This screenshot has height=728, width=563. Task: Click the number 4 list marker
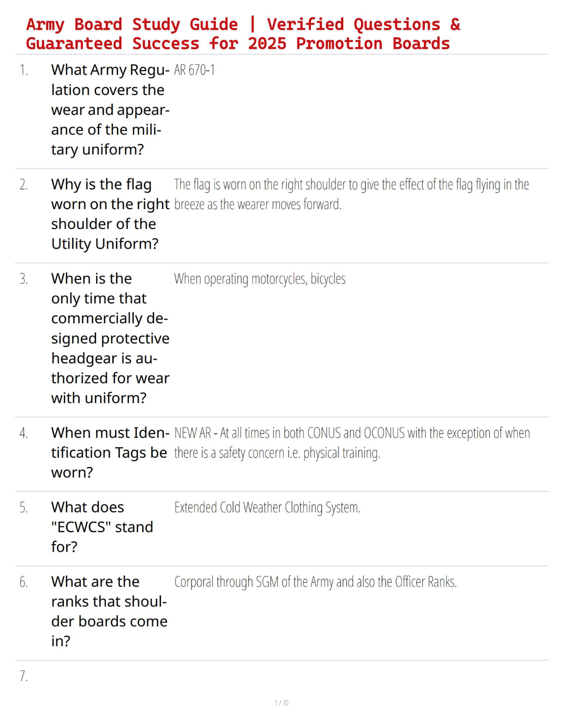pos(23,433)
